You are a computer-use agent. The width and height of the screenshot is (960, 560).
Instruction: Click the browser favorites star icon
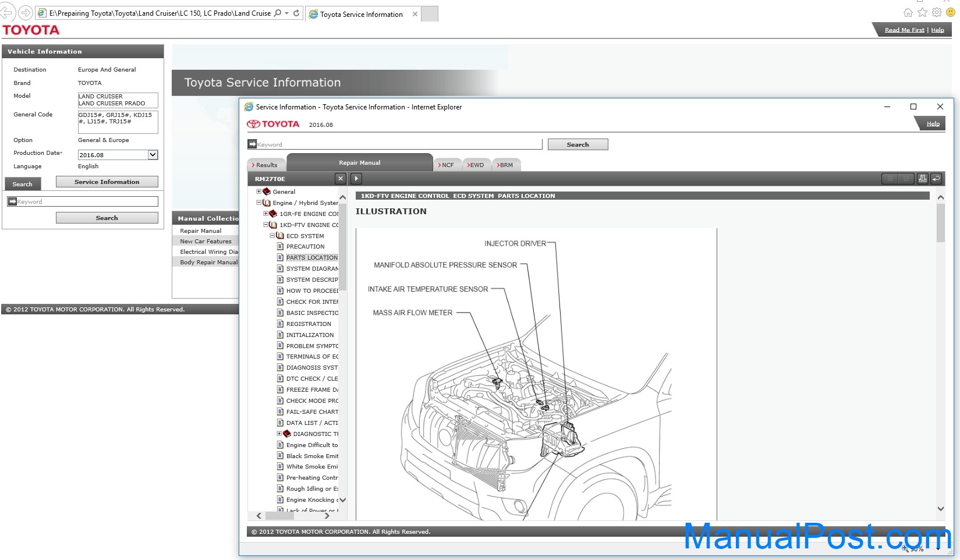pos(922,12)
